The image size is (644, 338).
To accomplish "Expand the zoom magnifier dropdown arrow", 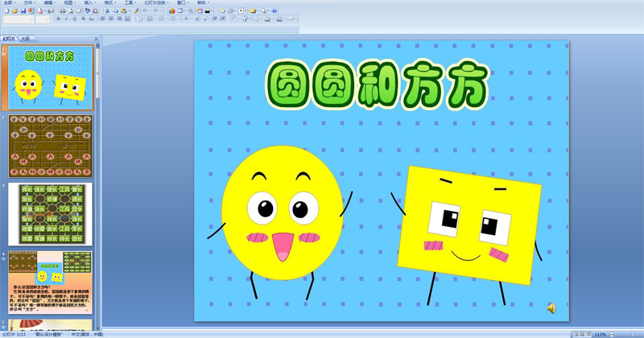I will pos(268,11).
